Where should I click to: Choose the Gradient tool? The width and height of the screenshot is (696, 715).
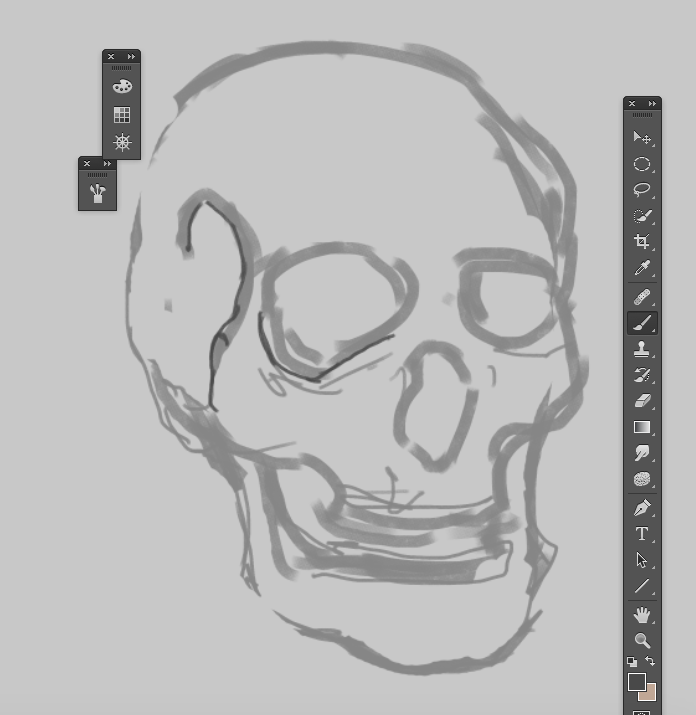click(642, 427)
